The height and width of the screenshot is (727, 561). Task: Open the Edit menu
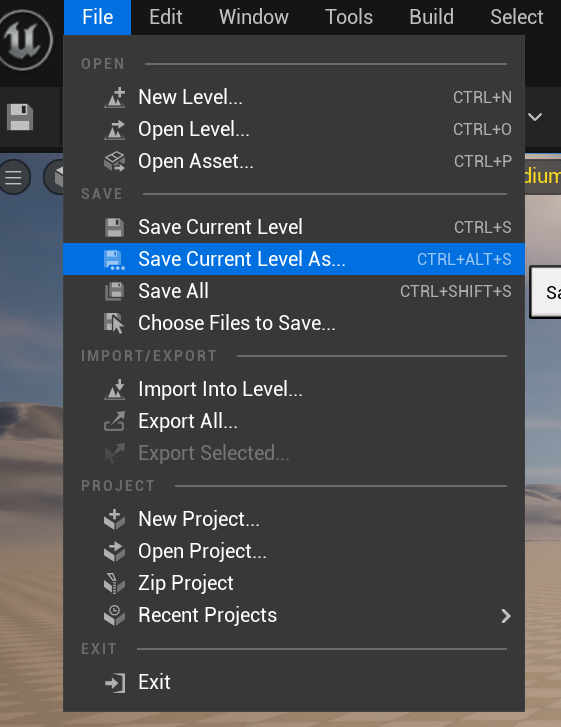pyautogui.click(x=166, y=17)
